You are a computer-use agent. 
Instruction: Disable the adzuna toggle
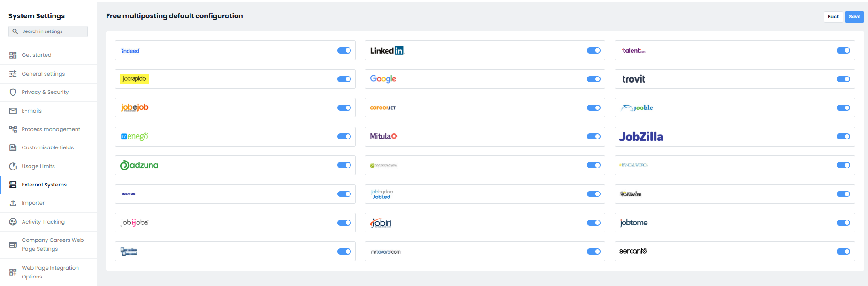click(344, 165)
